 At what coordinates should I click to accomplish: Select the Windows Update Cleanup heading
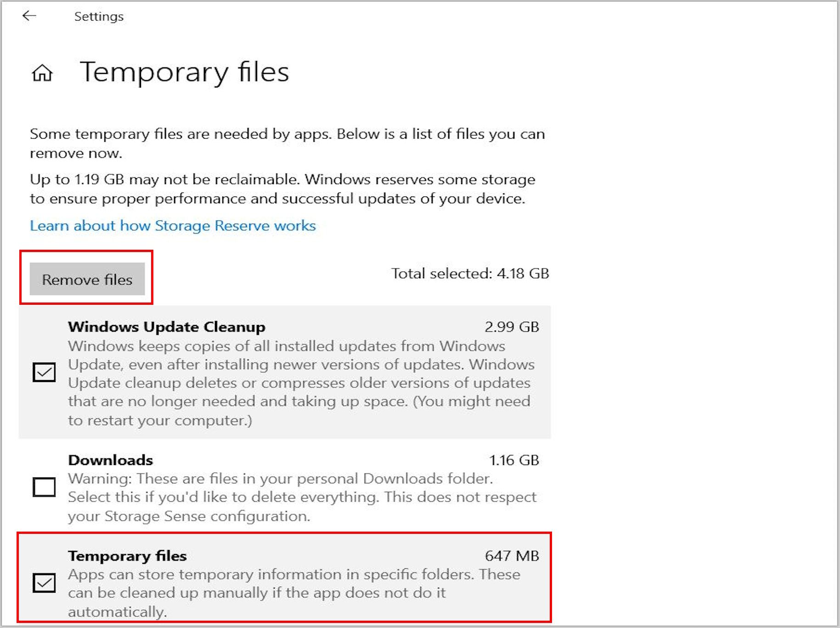pos(167,327)
